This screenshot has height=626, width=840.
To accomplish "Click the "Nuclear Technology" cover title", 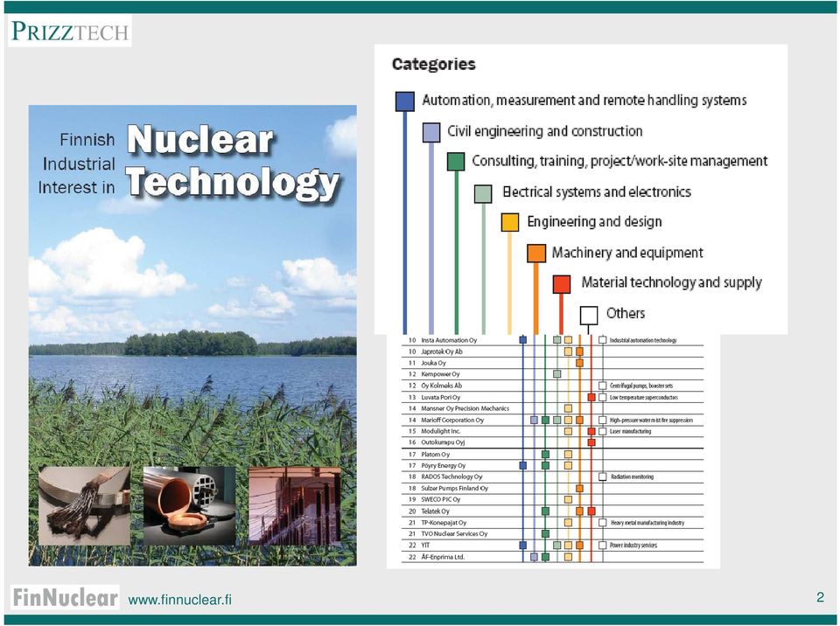I will pyautogui.click(x=233, y=163).
